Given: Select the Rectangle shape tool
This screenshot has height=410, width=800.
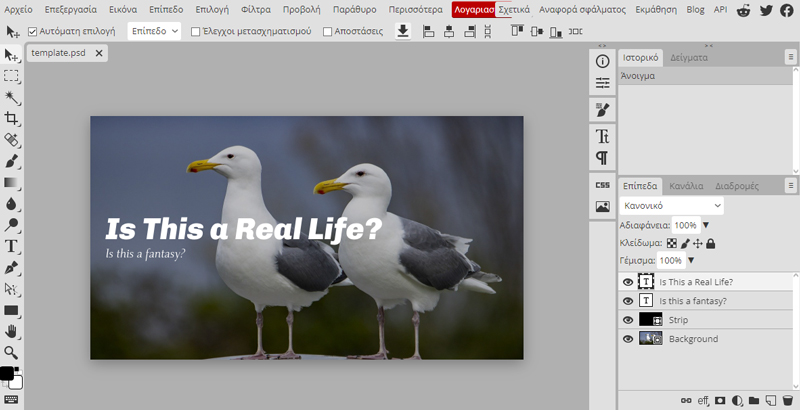Looking at the screenshot, I should tap(11, 310).
